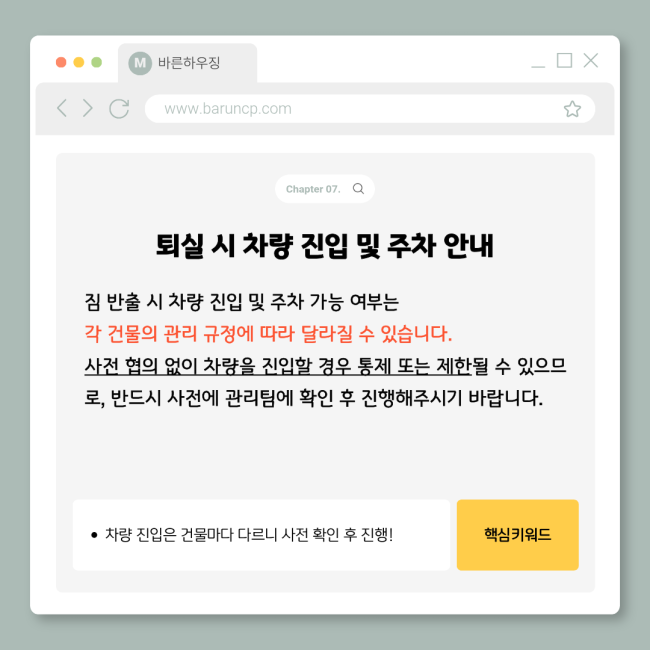The width and height of the screenshot is (650, 650).
Task: Bookmark the page with the star icon
Action: coord(572,109)
